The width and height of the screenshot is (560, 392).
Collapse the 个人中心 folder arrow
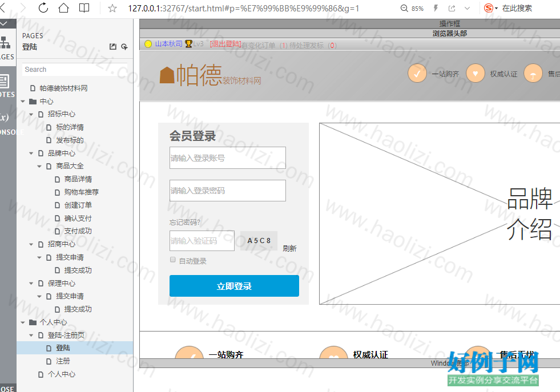[23, 322]
